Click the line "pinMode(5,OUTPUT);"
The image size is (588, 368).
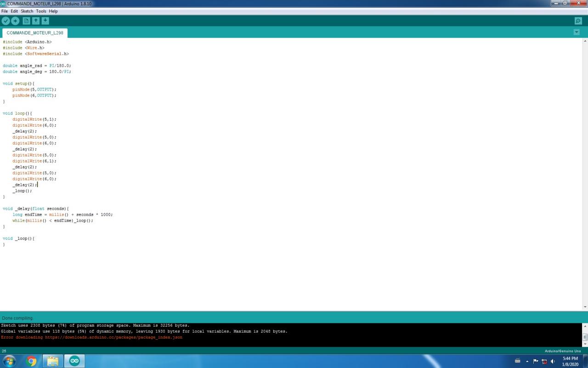click(x=34, y=90)
